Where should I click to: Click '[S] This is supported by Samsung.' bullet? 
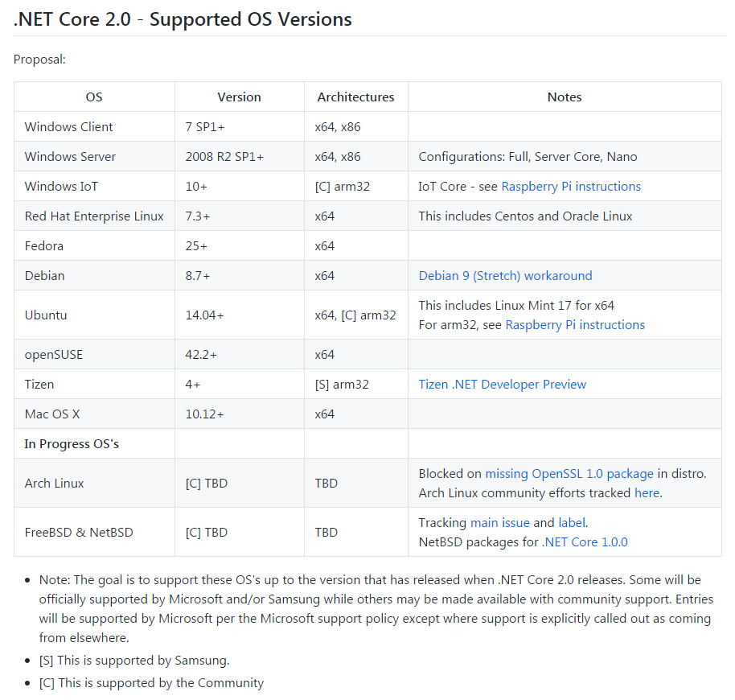pyautogui.click(x=134, y=661)
